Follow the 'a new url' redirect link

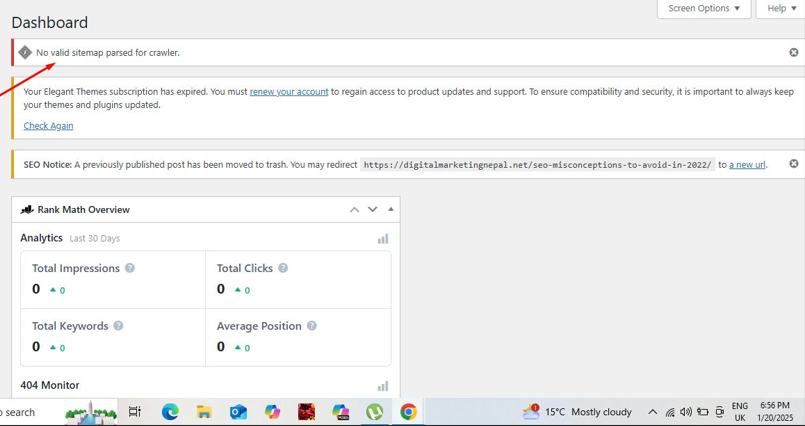747,165
